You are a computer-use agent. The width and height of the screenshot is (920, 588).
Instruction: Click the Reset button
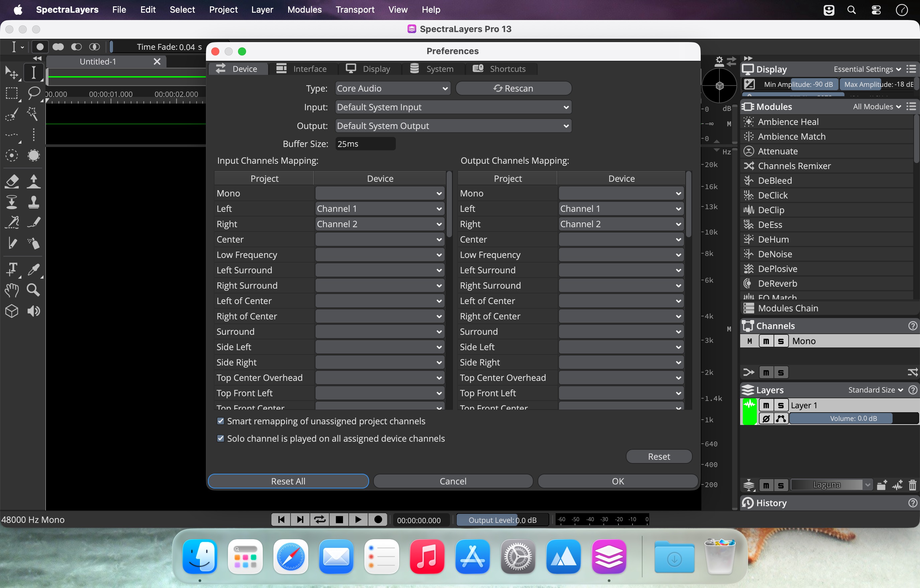pos(659,456)
